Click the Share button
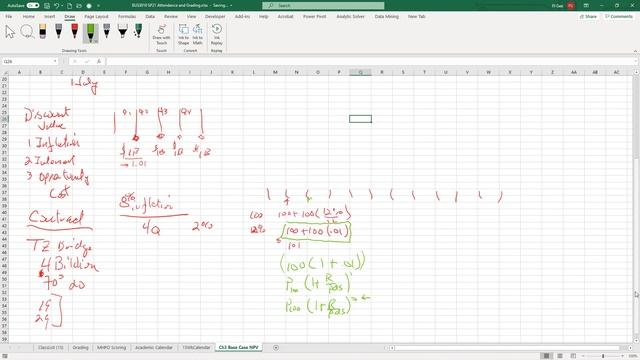The height and width of the screenshot is (360, 640). (588, 16)
